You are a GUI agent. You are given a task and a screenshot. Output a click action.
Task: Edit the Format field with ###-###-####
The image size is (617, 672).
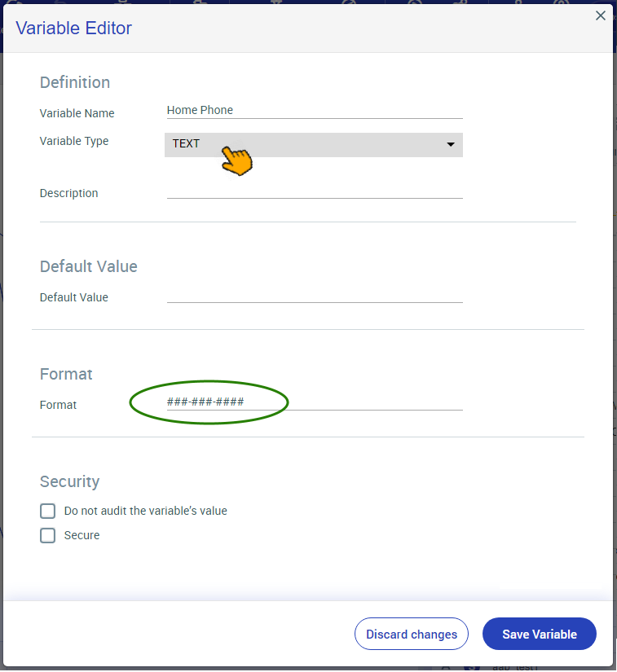click(315, 402)
